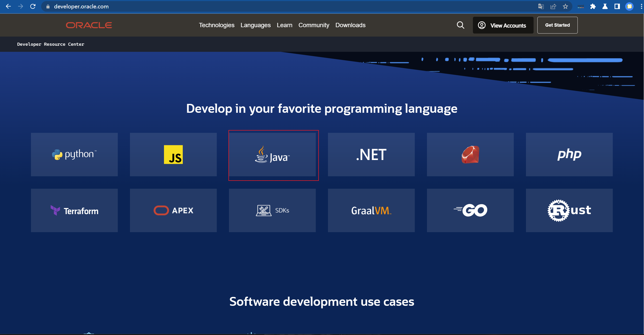Click the extension icon left of the puzzle icon
This screenshot has width=644, height=335.
[x=581, y=7]
